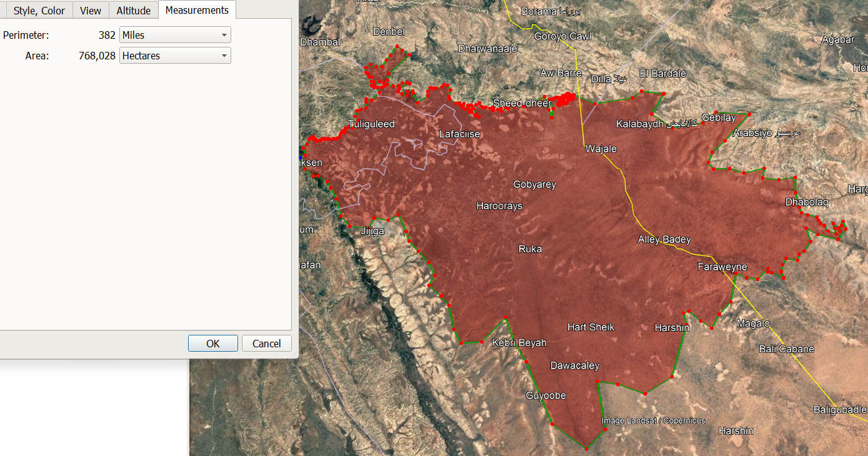The height and width of the screenshot is (456, 868).
Task: Expand the Area units dropdown showing Hectares
Action: pos(175,56)
